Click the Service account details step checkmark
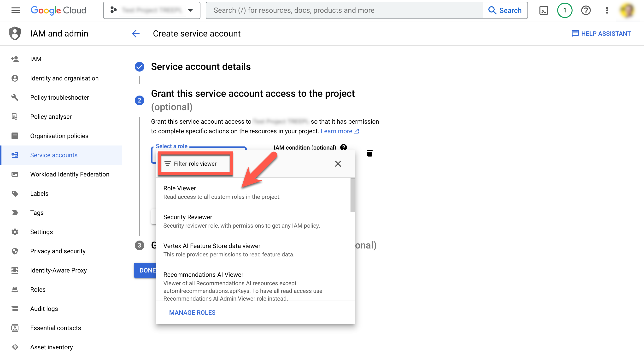 coord(140,67)
